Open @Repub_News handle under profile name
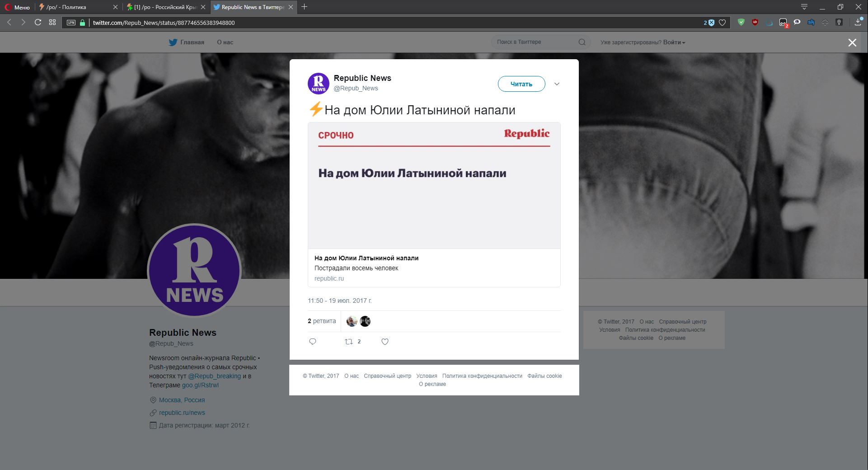868x470 pixels. [171, 343]
